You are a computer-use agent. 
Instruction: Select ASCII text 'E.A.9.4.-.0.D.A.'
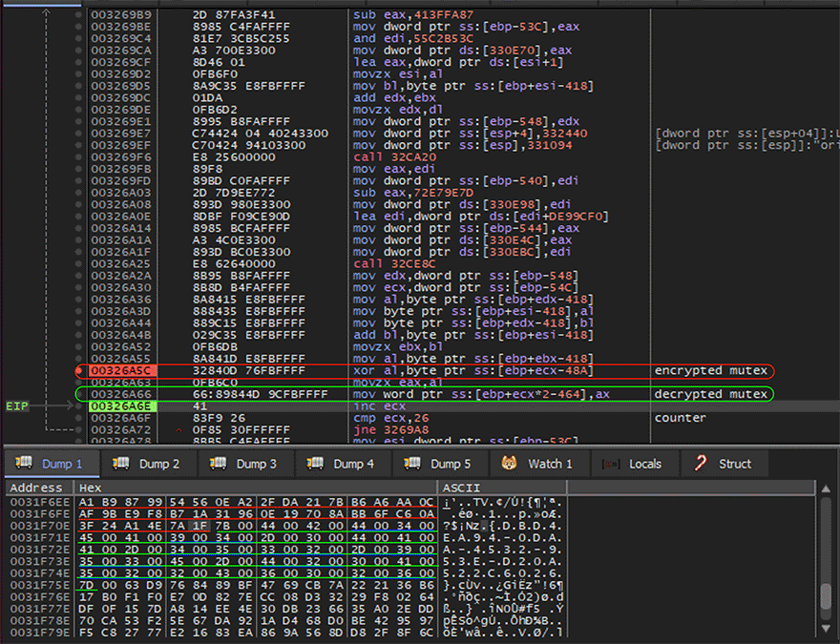click(x=502, y=537)
